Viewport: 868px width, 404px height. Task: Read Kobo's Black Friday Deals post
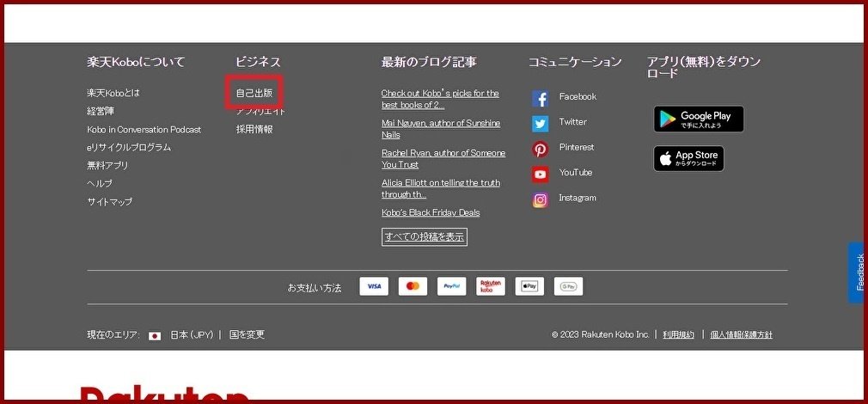click(x=431, y=212)
